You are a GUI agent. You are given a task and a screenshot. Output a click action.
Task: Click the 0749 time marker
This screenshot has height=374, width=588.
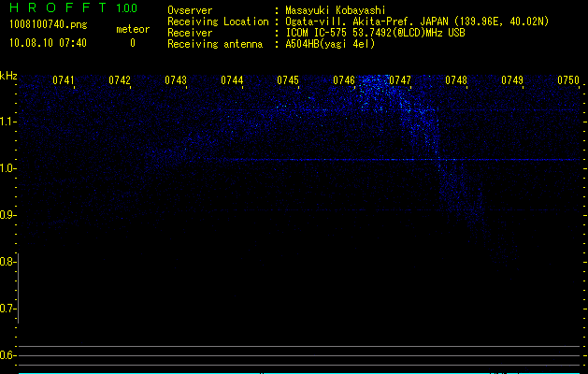point(512,80)
